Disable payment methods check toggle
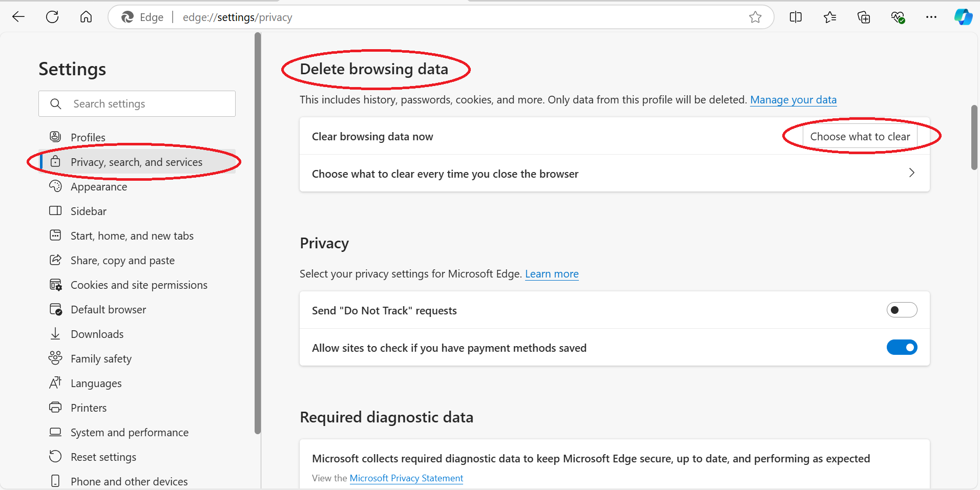Screen dimensions: 980x490 coord(902,347)
